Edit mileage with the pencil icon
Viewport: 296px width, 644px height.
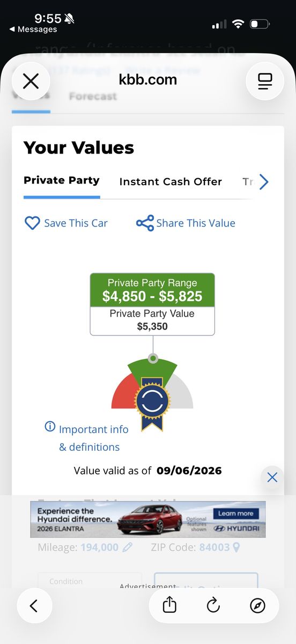(x=127, y=547)
